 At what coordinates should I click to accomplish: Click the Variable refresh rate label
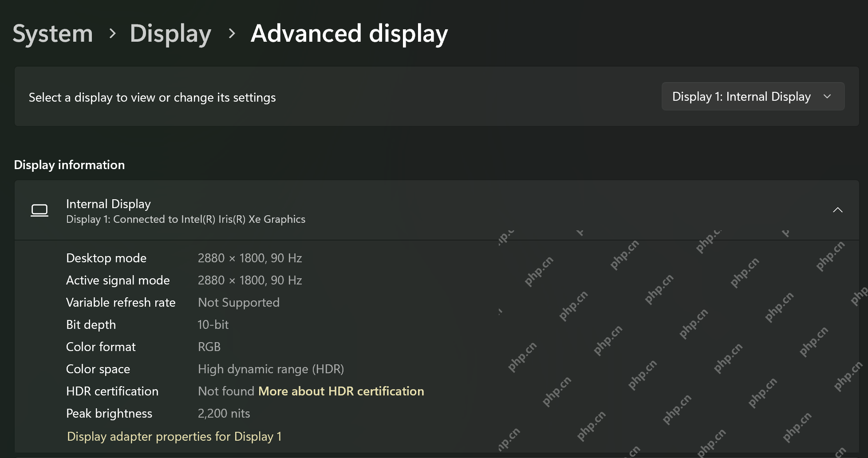(x=121, y=302)
